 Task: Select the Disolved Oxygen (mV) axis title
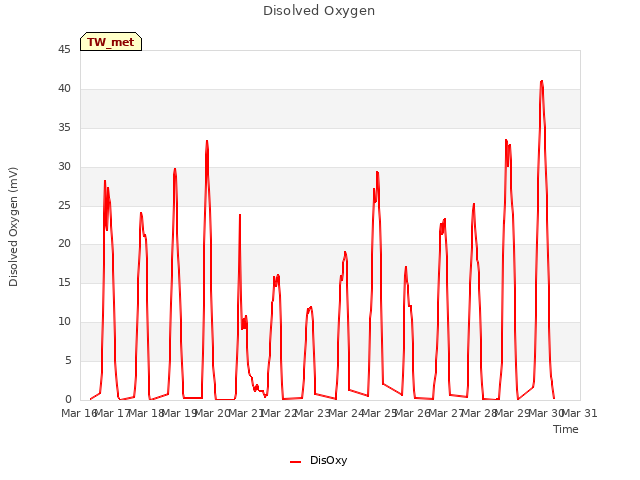(x=13, y=227)
